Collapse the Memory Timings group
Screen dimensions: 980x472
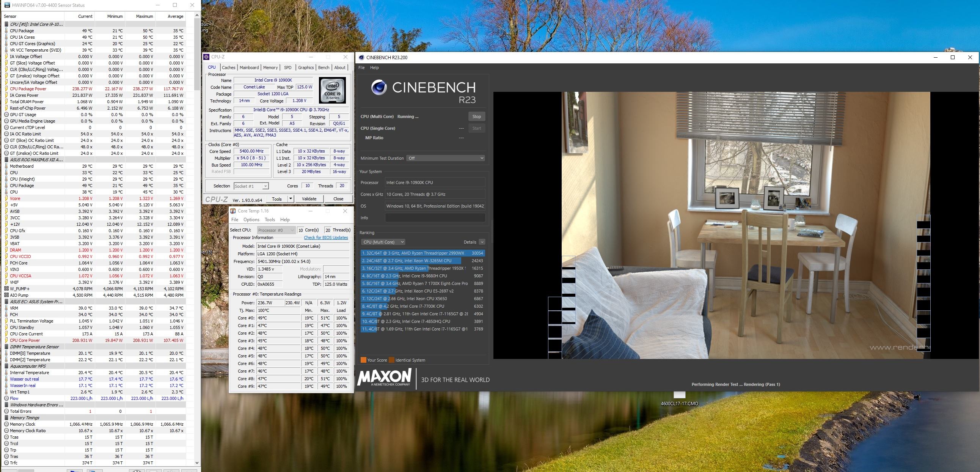pyautogui.click(x=6, y=418)
